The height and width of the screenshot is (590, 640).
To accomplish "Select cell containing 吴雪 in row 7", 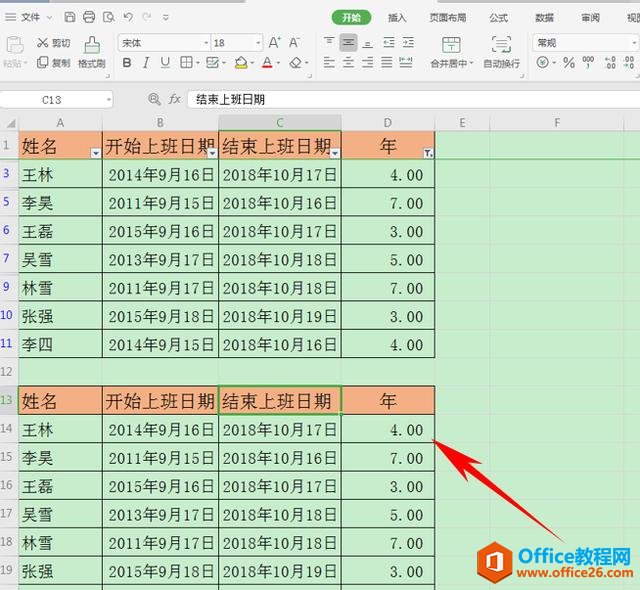I will coord(60,259).
